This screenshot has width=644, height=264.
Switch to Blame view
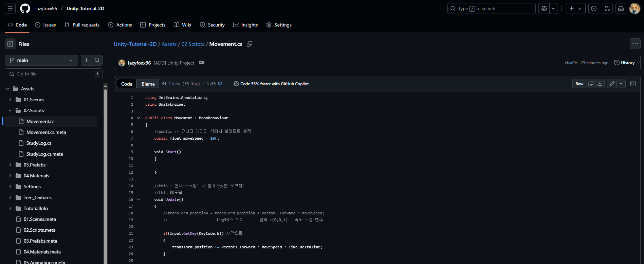pyautogui.click(x=148, y=84)
